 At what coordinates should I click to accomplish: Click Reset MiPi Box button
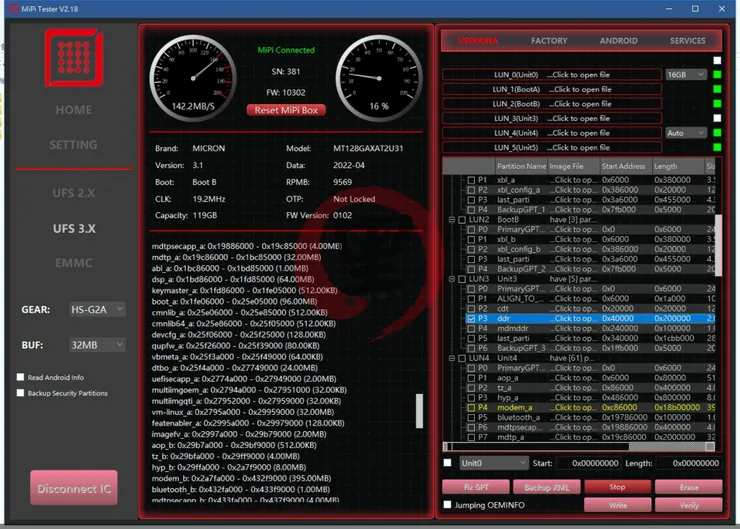tap(286, 110)
